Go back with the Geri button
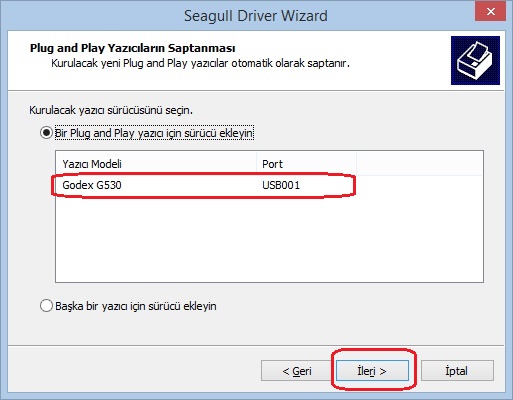The image size is (513, 400). click(x=297, y=371)
